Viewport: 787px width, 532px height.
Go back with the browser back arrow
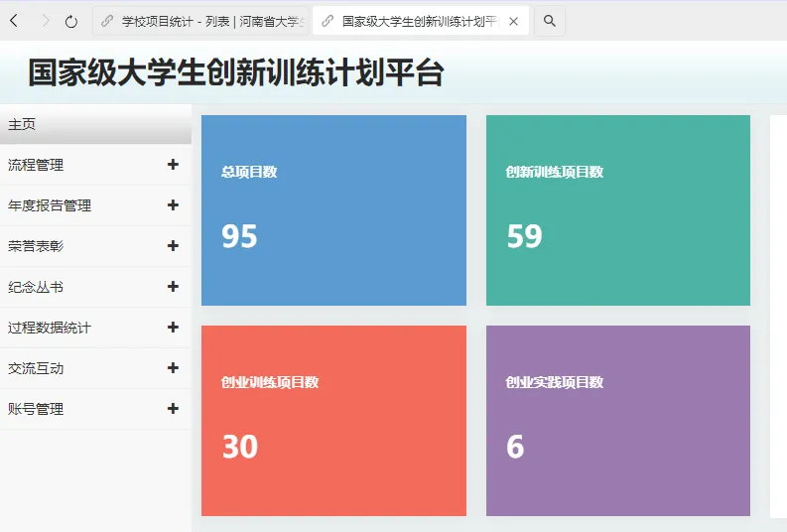click(x=14, y=21)
